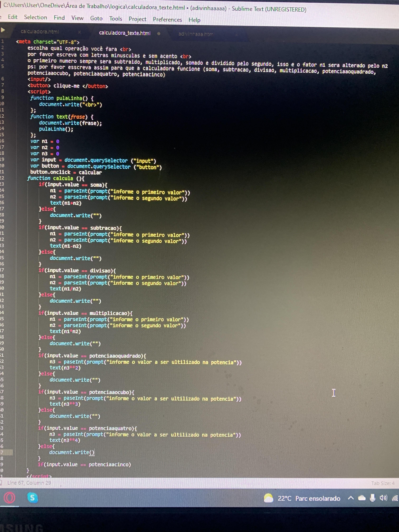Open the OneDrive cloud tray icon

362,498
